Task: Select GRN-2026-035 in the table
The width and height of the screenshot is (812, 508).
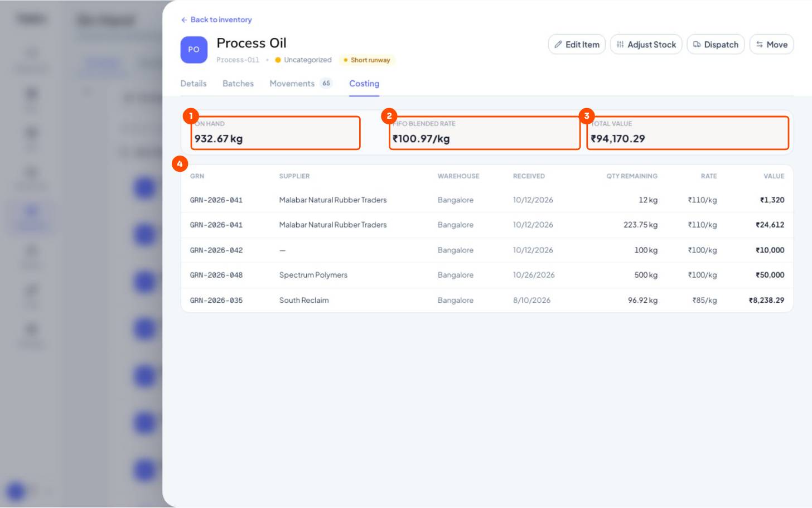Action: pos(216,300)
